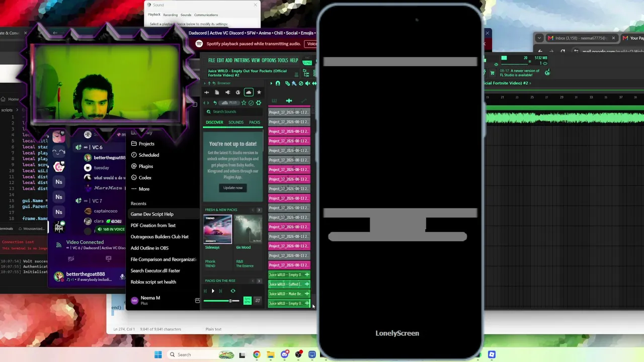Image resolution: width=644 pixels, height=362 pixels.
Task: Switch to Recording tab in Sound dialog
Action: coord(170,15)
